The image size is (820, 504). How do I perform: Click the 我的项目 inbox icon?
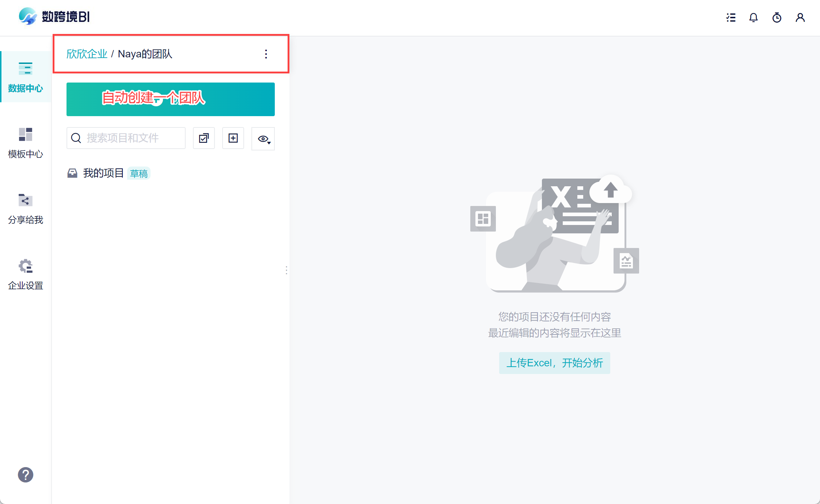(x=72, y=173)
